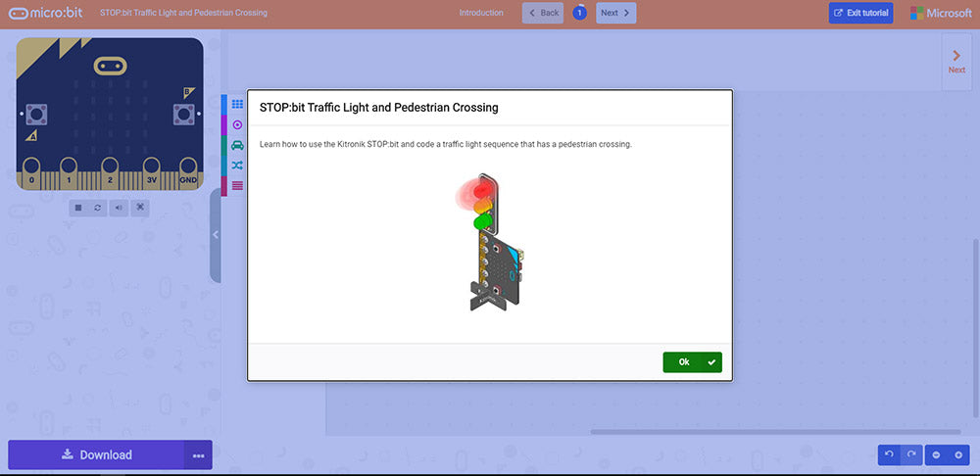
Task: Exit the tutorial
Action: pos(860,13)
